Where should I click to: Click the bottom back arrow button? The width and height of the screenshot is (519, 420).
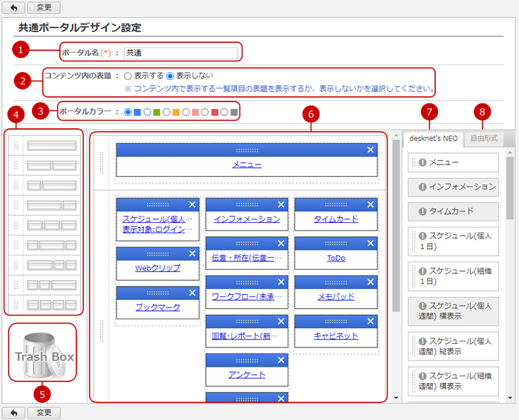[13, 413]
